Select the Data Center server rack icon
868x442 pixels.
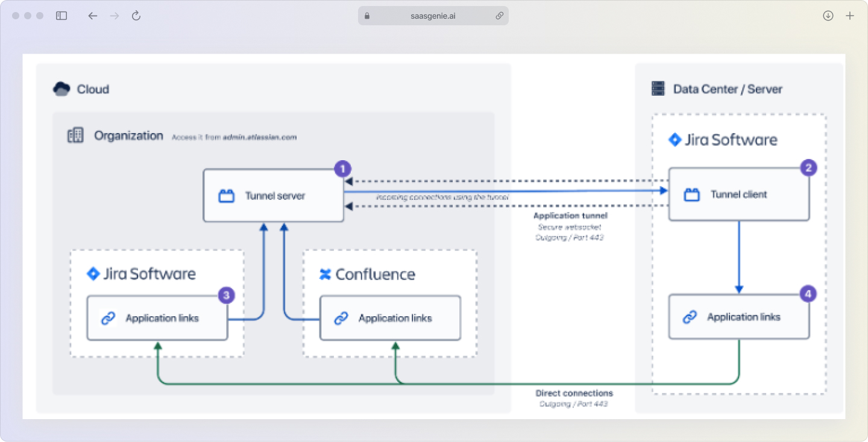[x=657, y=88]
